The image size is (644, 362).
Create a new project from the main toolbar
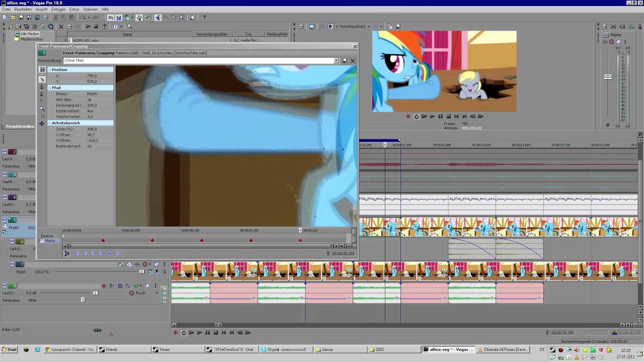point(5,17)
